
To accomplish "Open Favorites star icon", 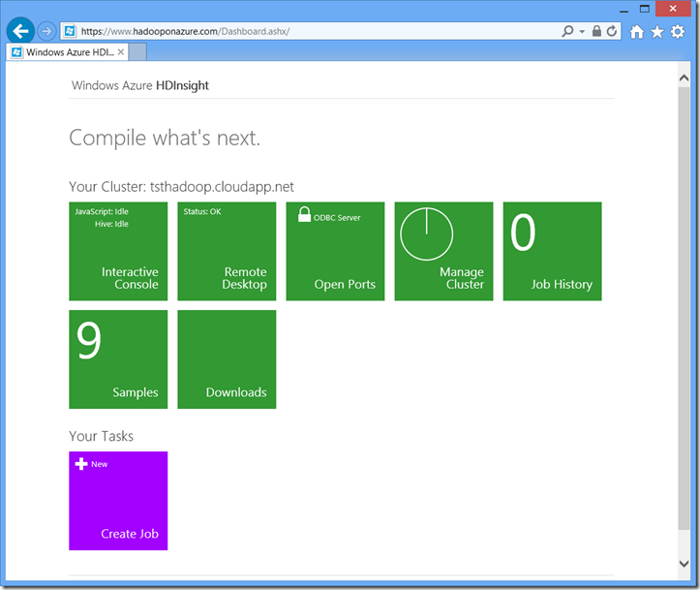I will tap(657, 32).
